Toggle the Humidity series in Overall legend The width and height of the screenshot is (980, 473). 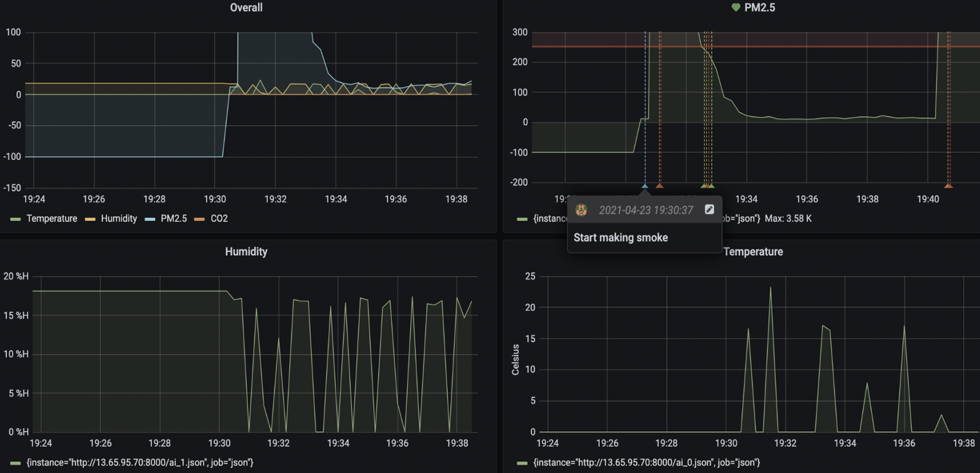click(119, 219)
